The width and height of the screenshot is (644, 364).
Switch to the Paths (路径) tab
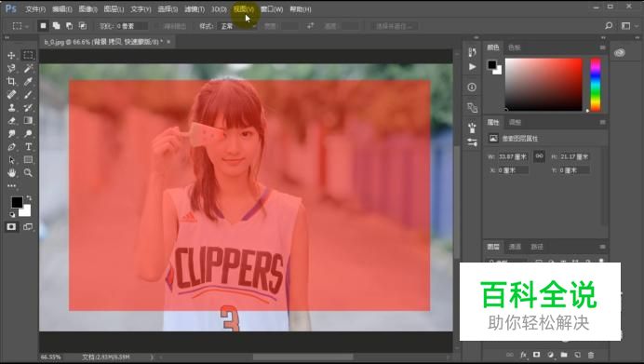[537, 247]
